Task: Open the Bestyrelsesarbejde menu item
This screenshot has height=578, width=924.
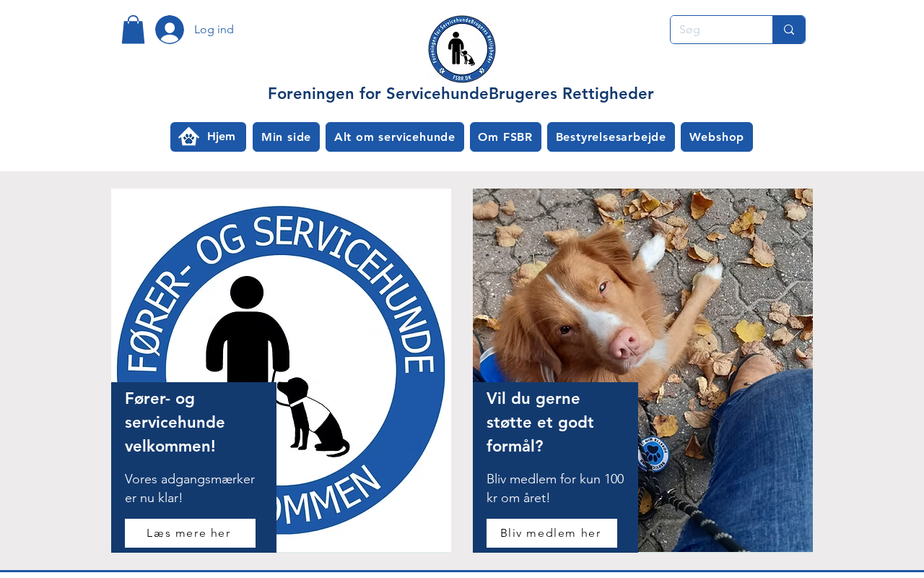Action: click(611, 137)
